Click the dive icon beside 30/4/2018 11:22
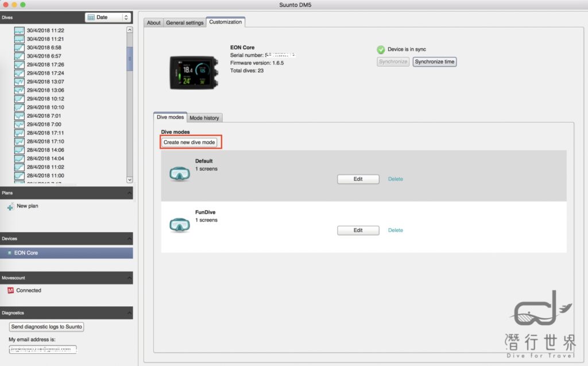 click(19, 30)
